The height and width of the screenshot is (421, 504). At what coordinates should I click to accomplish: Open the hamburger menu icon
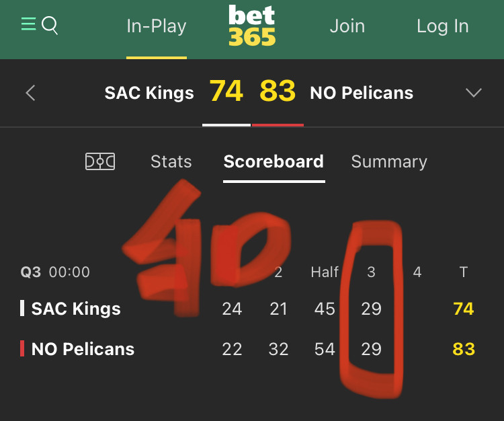[x=29, y=24]
